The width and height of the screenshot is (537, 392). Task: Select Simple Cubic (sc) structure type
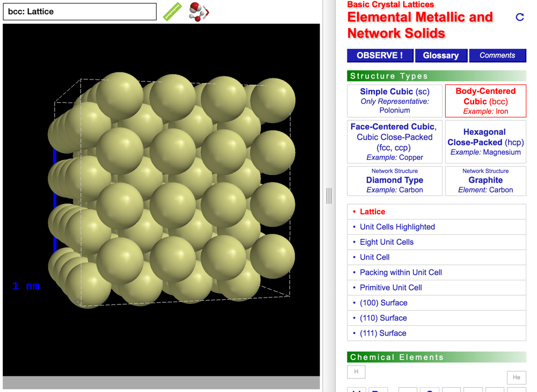tap(395, 100)
